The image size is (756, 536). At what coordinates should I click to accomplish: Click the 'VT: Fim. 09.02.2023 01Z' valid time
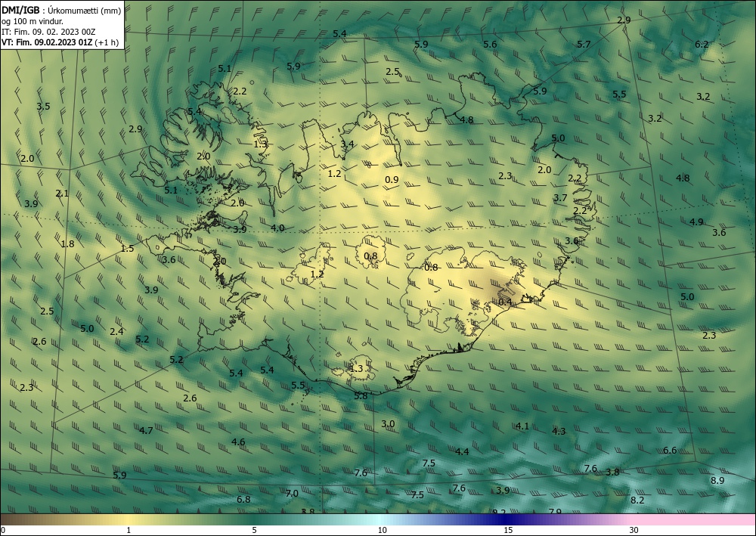[x=47, y=42]
